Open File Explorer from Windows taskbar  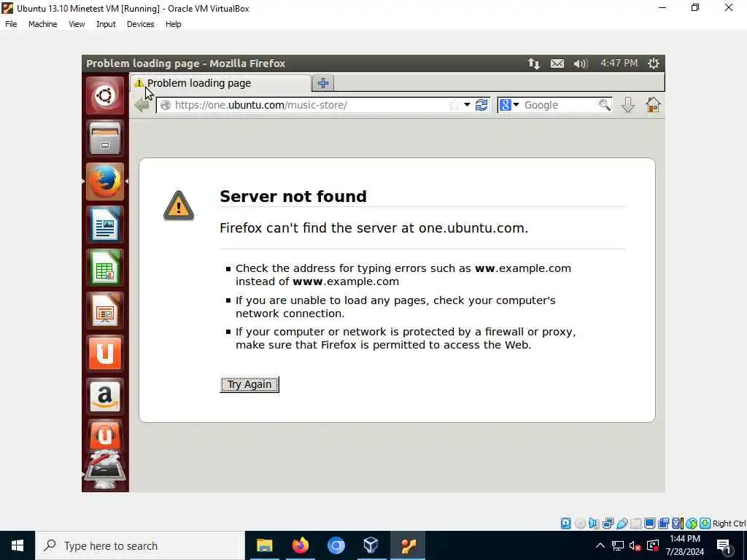(264, 545)
